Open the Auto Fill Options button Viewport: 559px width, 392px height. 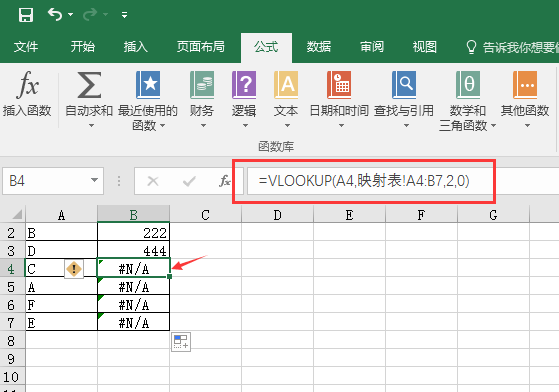coord(181,341)
